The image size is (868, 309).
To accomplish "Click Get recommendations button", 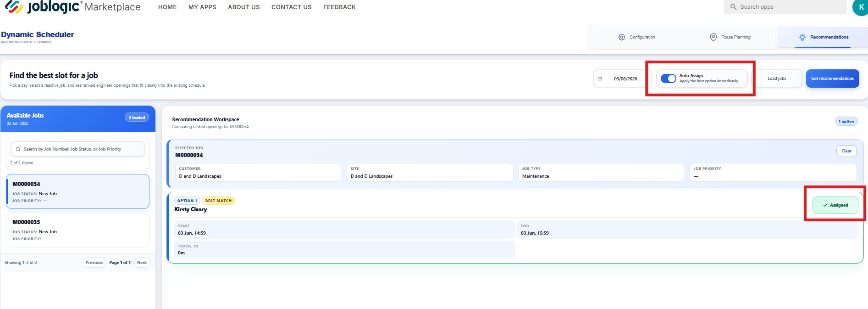I will coord(832,79).
